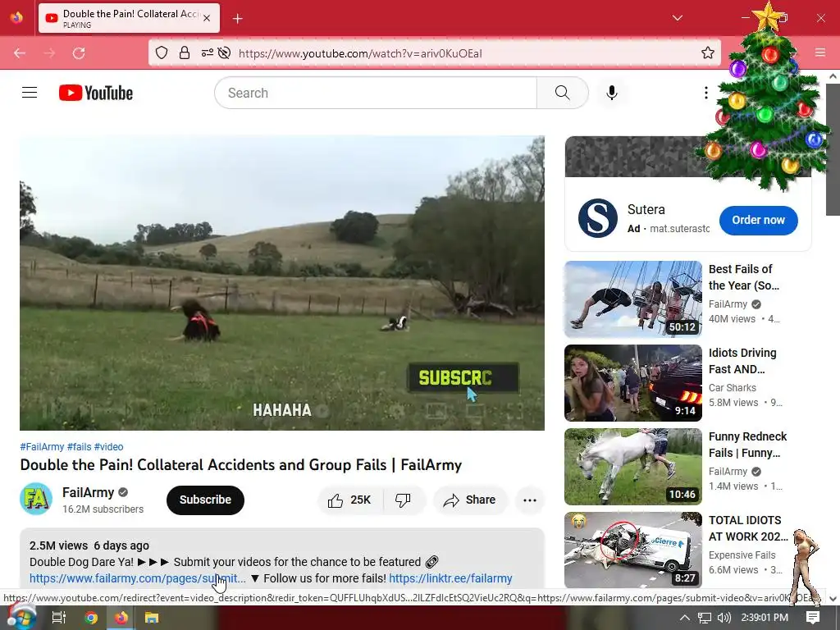The width and height of the screenshot is (840, 630).
Task: Click the 2.5M views description line
Action: 89,546
